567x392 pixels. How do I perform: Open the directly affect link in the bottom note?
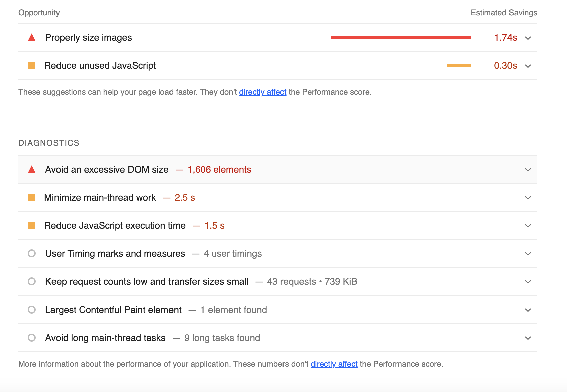[334, 364]
